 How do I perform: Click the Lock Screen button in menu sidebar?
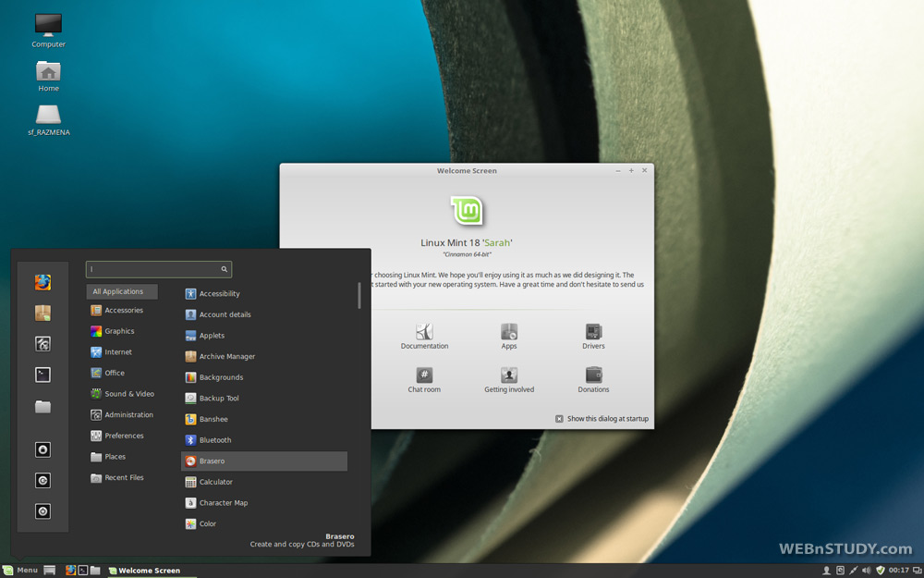point(43,450)
